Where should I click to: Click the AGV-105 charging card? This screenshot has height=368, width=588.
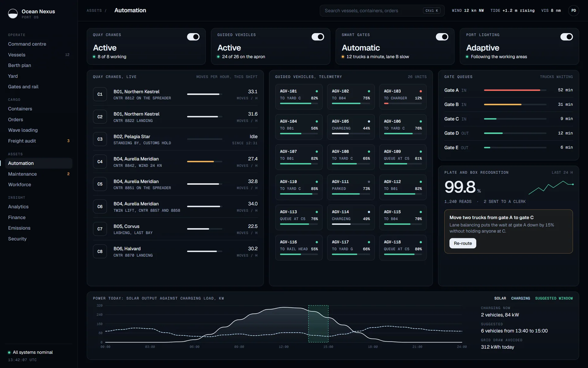351,127
